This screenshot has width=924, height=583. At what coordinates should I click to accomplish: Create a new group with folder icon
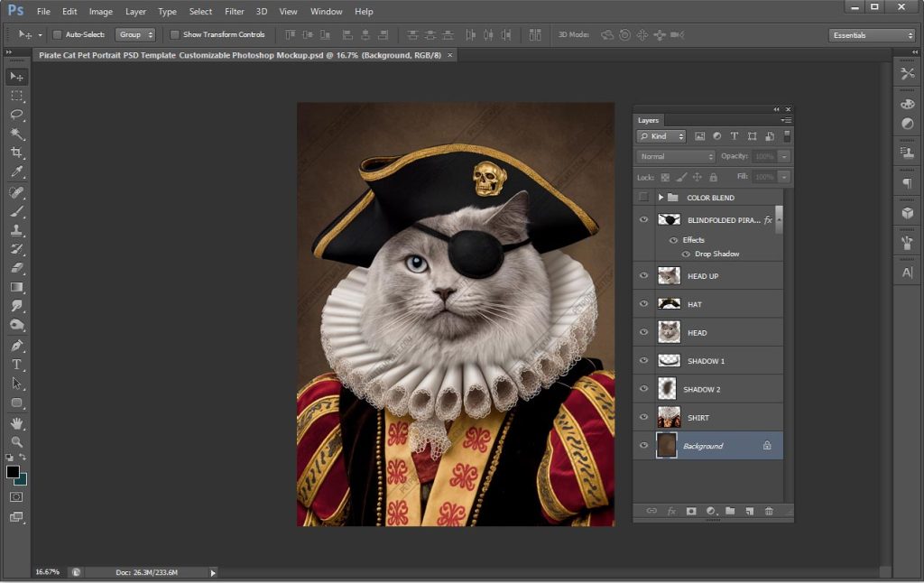coord(730,511)
